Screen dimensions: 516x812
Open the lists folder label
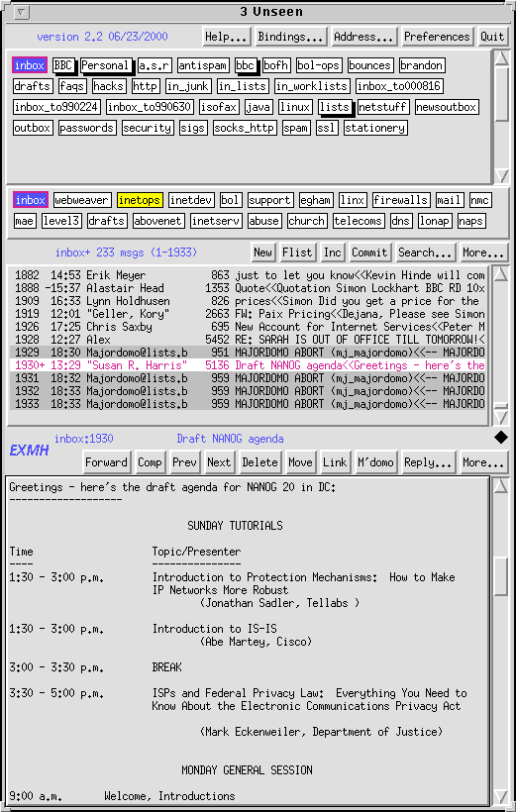[334, 107]
